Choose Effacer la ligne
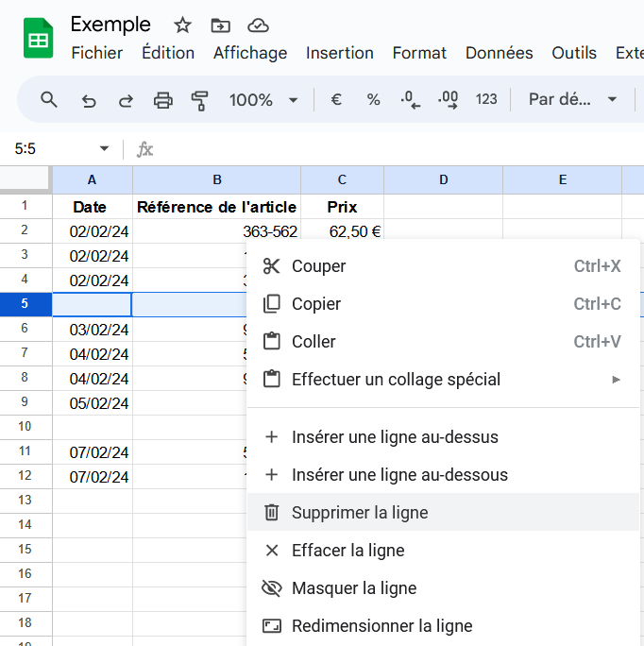Viewport: 644px width, 646px height. pyautogui.click(x=443, y=551)
